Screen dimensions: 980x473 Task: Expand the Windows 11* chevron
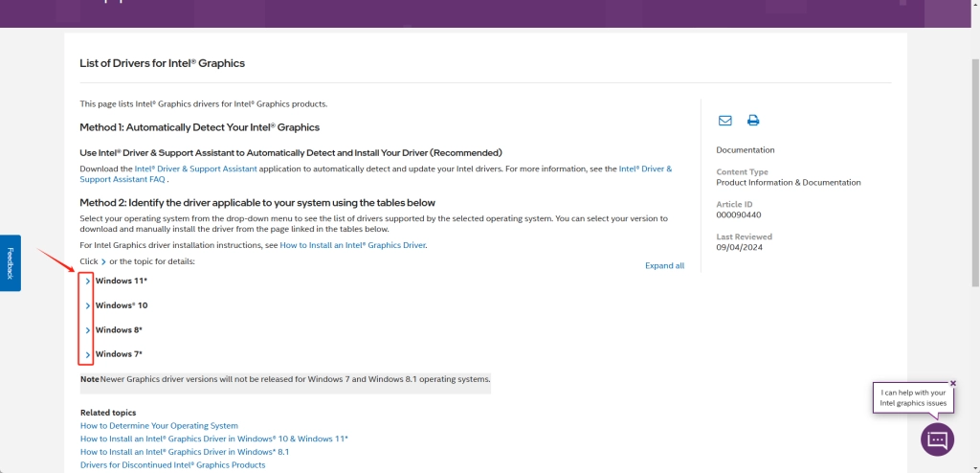(87, 282)
